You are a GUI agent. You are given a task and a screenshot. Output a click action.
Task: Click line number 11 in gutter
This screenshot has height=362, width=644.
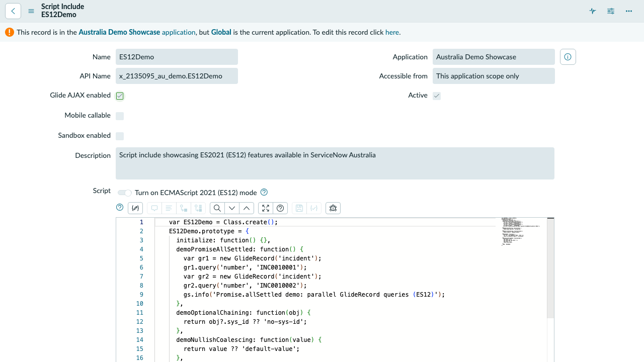tap(140, 313)
